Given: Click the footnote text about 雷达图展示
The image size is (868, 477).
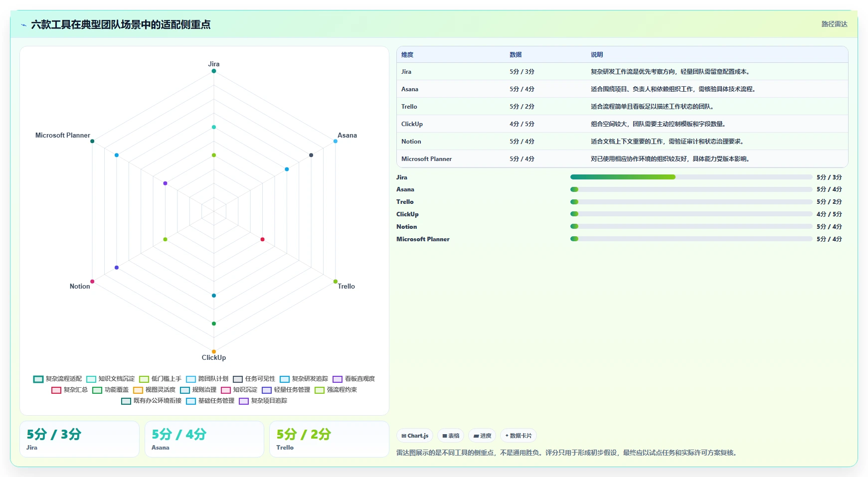Looking at the screenshot, I should [568, 453].
